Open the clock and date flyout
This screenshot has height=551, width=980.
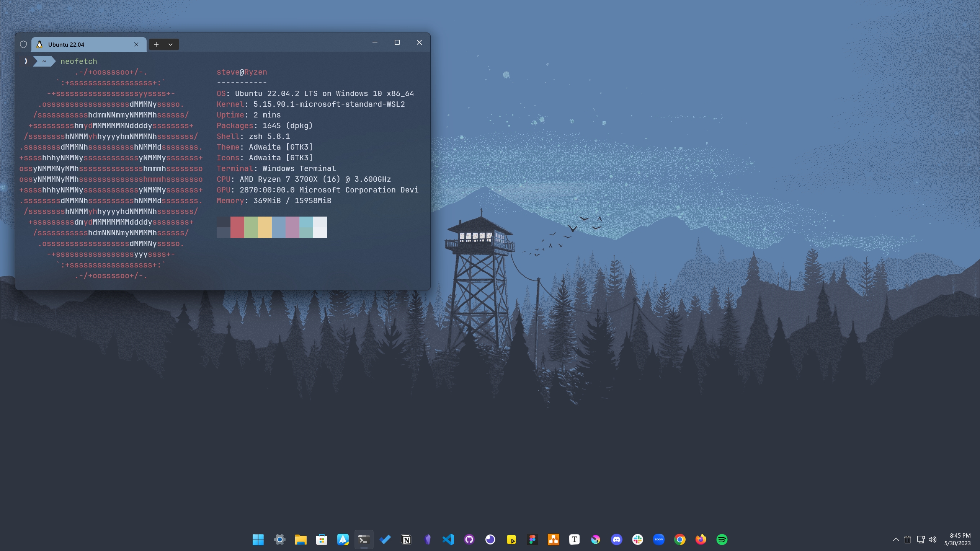click(x=957, y=540)
